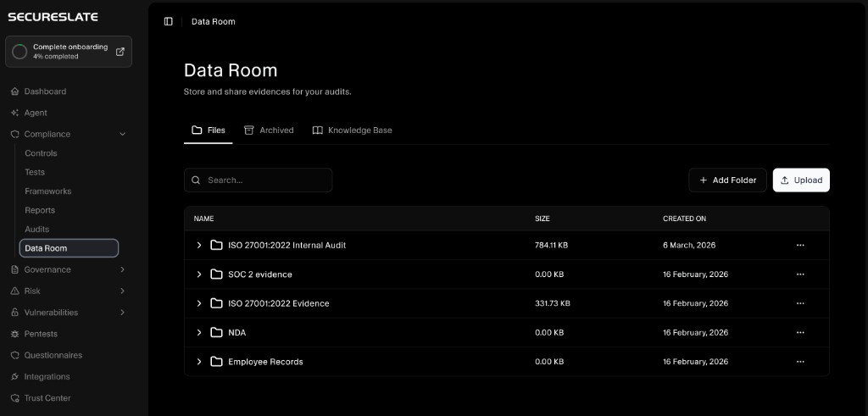868x416 pixels.
Task: Open more options for ISO 27001:2022 Evidence
Action: [800, 303]
